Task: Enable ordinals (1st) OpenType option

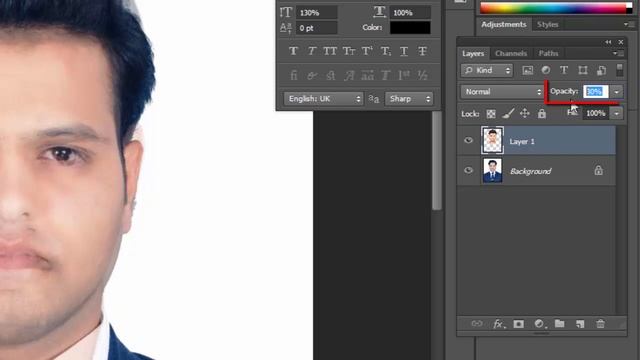Action: point(404,75)
